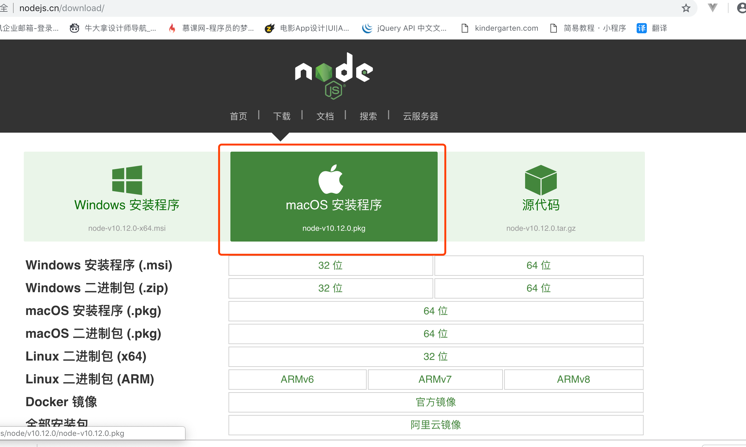Click the Linux 二进制包 (x64) row label
Image resolution: width=746 pixels, height=447 pixels.
(86, 357)
